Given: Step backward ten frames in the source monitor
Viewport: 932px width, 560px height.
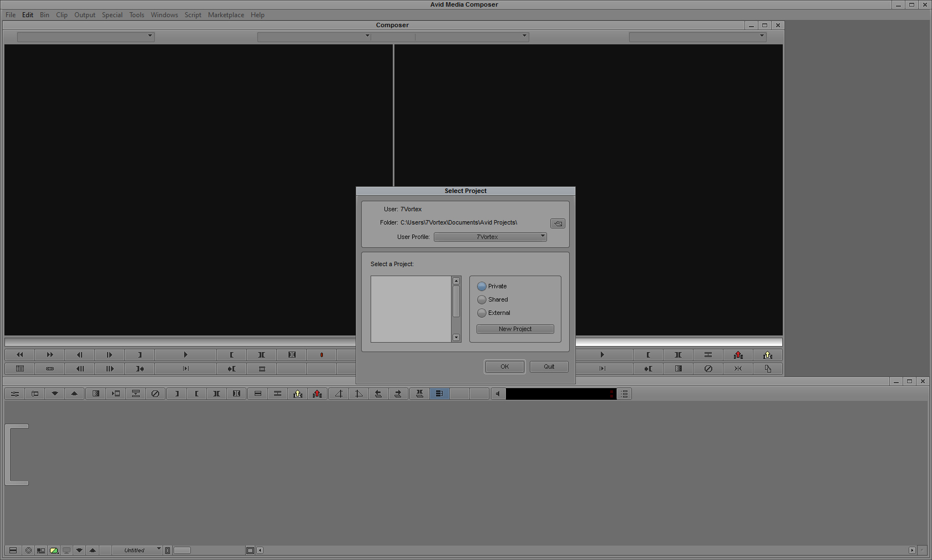Looking at the screenshot, I should (x=80, y=369).
